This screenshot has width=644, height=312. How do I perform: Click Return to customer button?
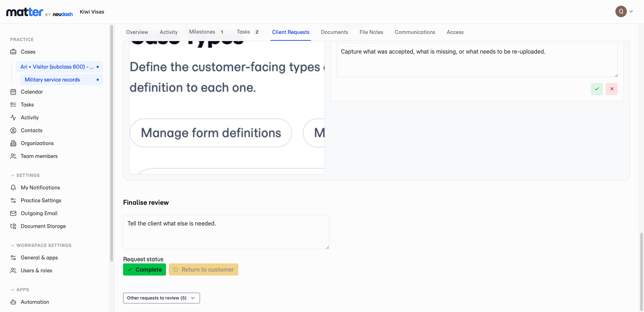tap(204, 269)
